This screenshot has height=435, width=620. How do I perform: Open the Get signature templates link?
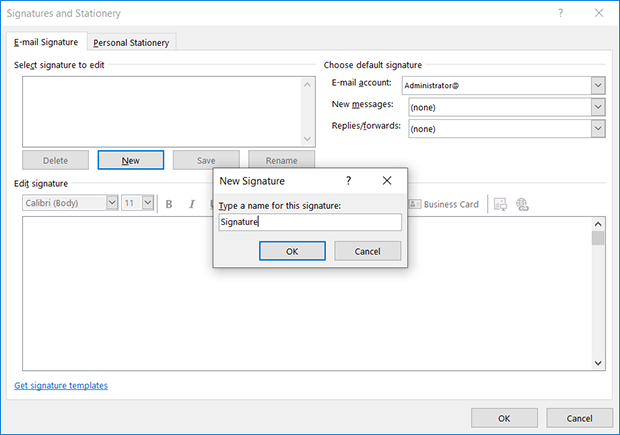tap(61, 385)
